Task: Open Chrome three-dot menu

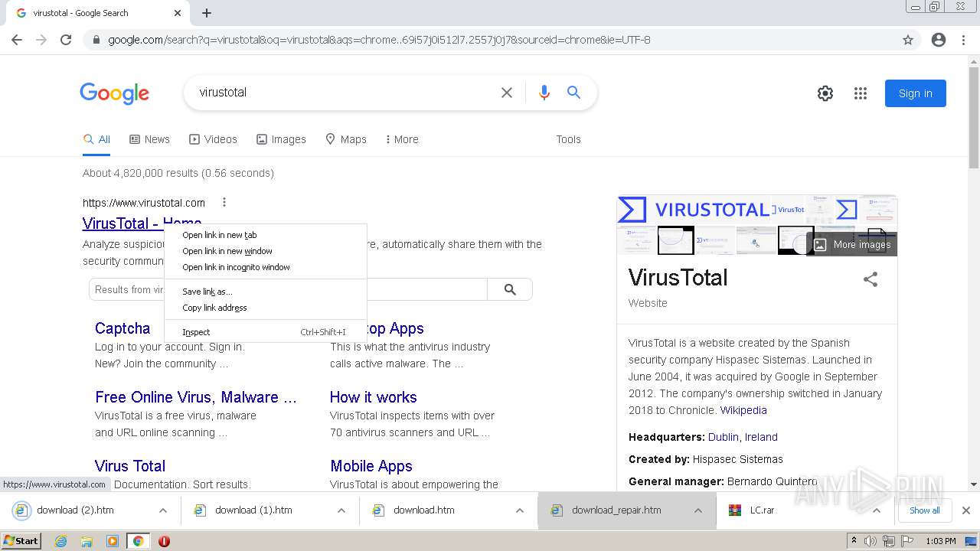Action: (x=963, y=40)
